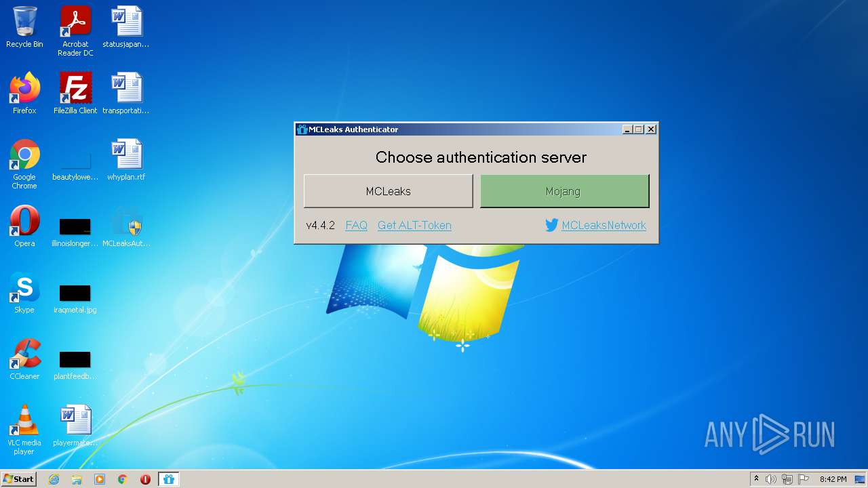868x488 pixels.
Task: Show hidden system tray icons
Action: pyautogui.click(x=757, y=479)
